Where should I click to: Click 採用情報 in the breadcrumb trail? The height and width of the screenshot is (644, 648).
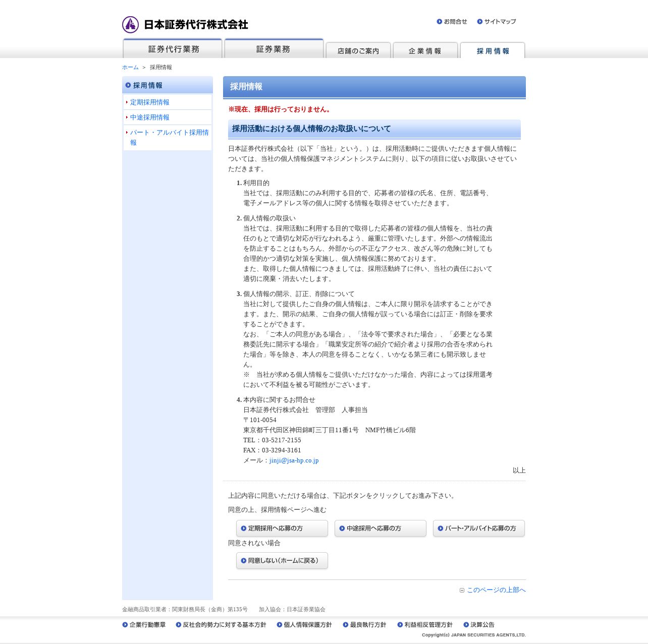(161, 68)
